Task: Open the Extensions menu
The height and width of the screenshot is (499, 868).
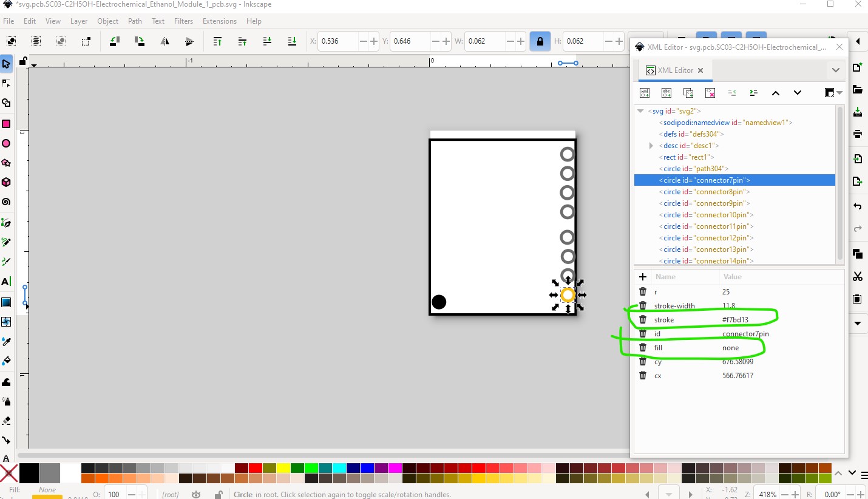Action: point(220,21)
